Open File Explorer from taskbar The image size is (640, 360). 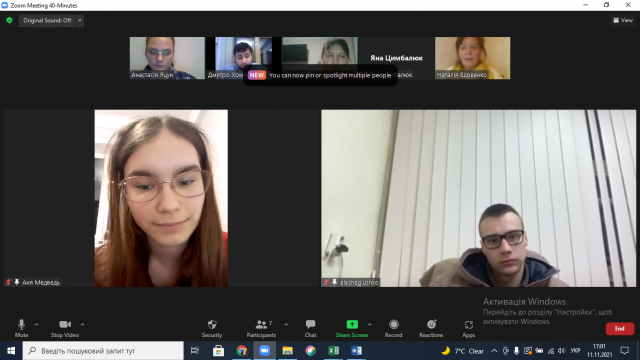click(x=287, y=351)
